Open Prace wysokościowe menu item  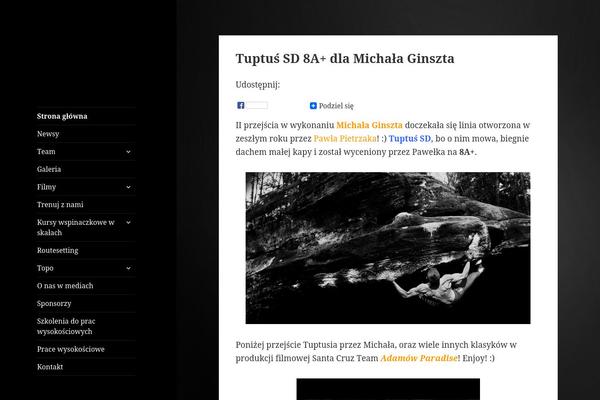click(x=70, y=349)
